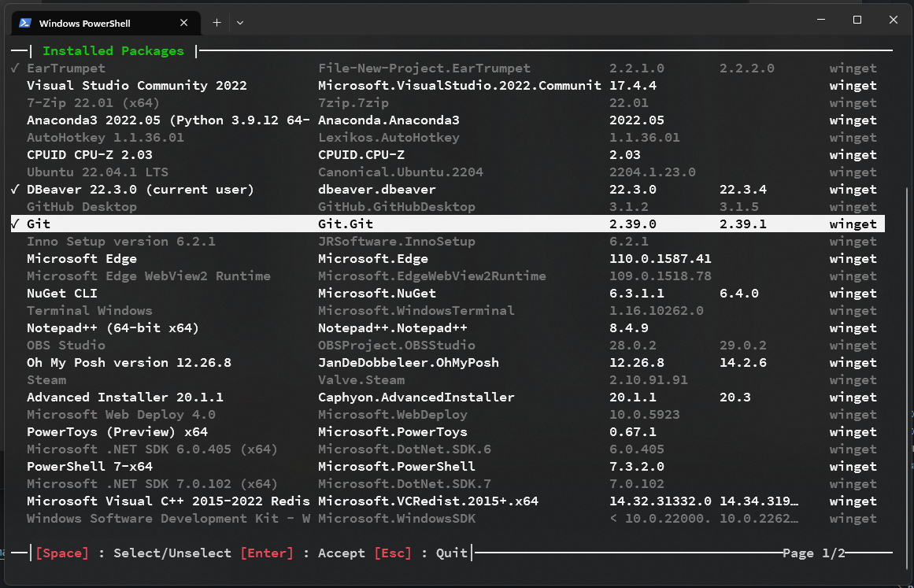Select the GitHub Desktop package row
The height and width of the screenshot is (588, 914).
click(x=82, y=207)
